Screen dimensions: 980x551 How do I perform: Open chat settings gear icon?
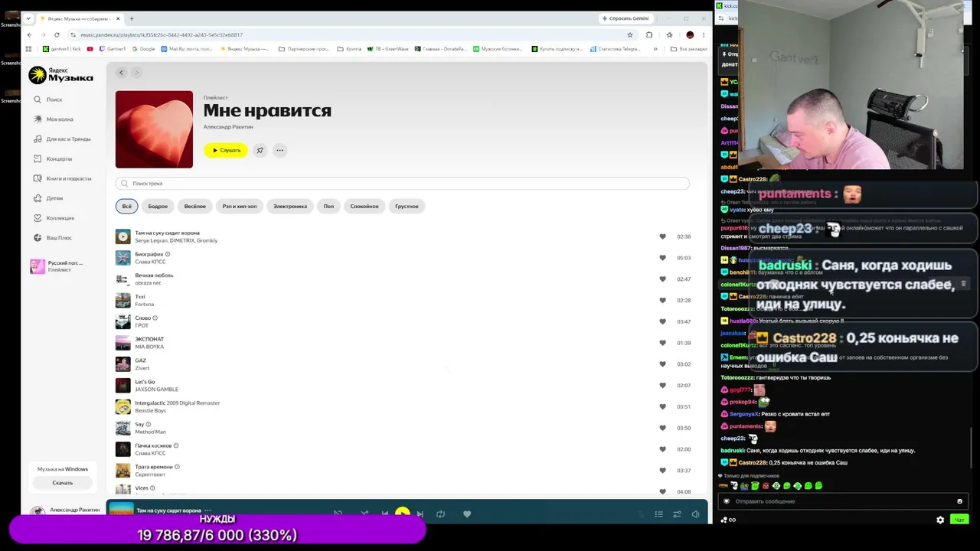click(940, 520)
